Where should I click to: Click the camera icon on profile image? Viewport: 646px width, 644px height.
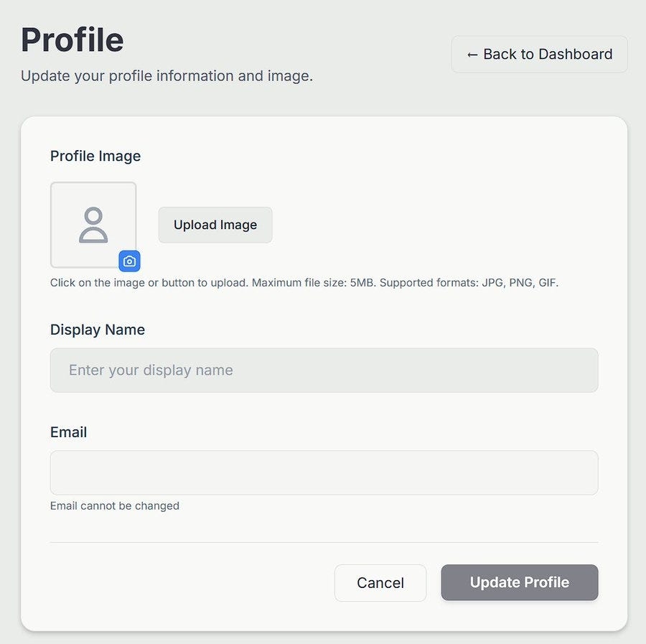pyautogui.click(x=129, y=261)
